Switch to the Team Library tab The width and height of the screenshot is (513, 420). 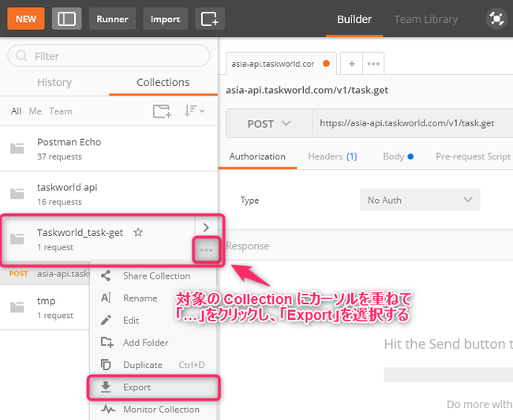pyautogui.click(x=425, y=19)
